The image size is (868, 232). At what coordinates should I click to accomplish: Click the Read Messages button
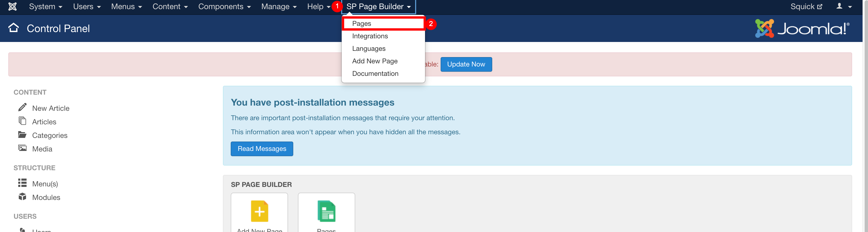[x=262, y=149]
